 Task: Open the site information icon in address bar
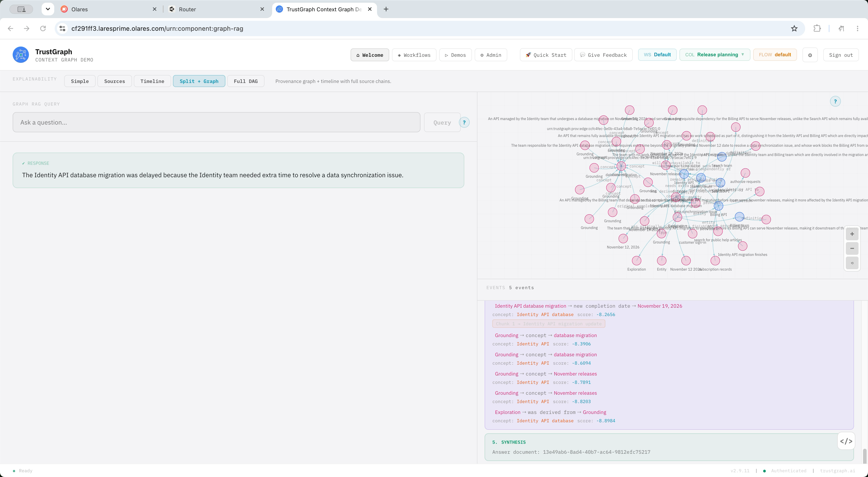coord(62,29)
